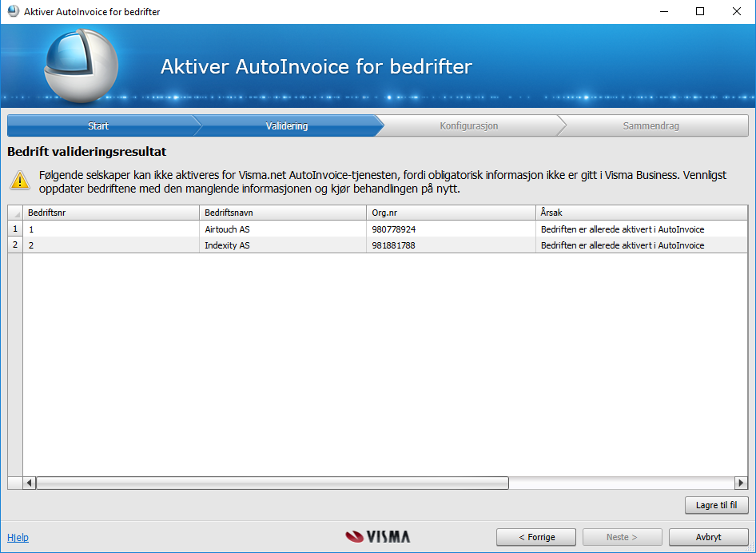Image resolution: width=756 pixels, height=553 pixels.
Task: Click the horizontal scrollbar thumb
Action: 273,483
